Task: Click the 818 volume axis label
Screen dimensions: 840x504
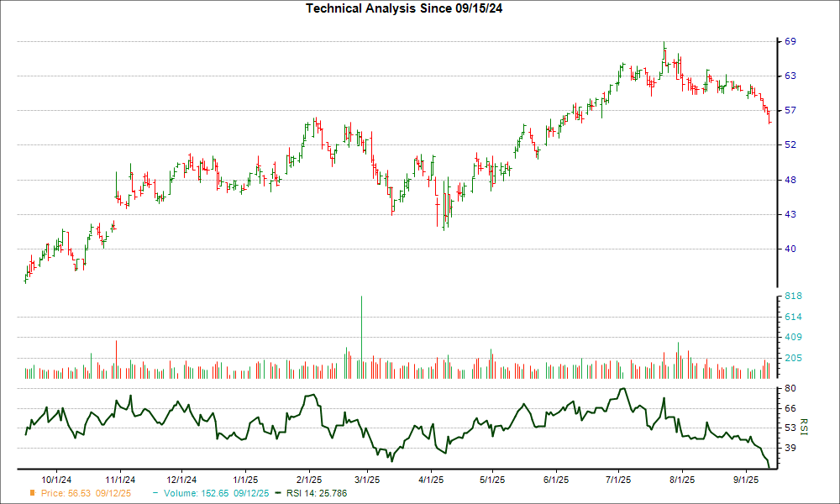Action: click(793, 297)
